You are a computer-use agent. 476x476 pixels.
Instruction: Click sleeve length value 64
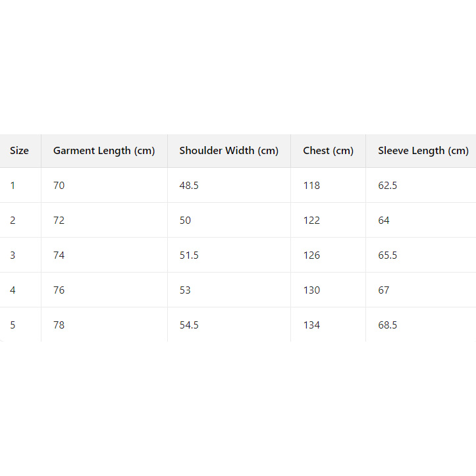coord(384,221)
